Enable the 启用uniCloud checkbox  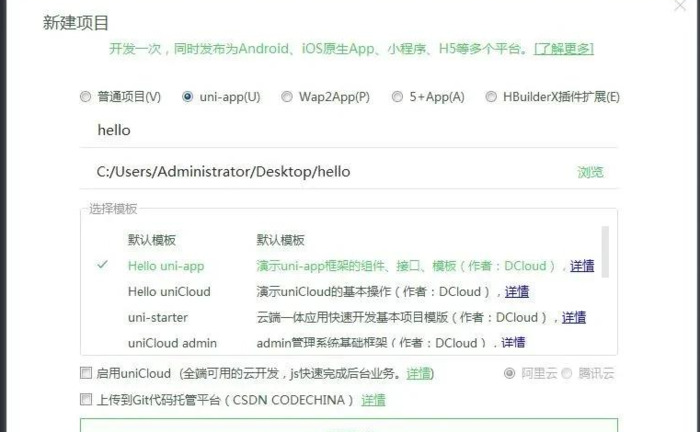[x=85, y=373]
